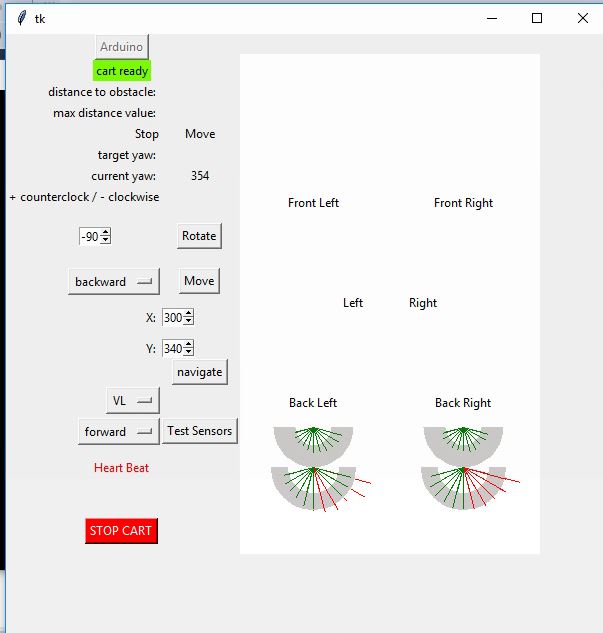Click the 'distance to obstacle:' label
Image resolution: width=603 pixels, height=633 pixels.
coord(102,92)
